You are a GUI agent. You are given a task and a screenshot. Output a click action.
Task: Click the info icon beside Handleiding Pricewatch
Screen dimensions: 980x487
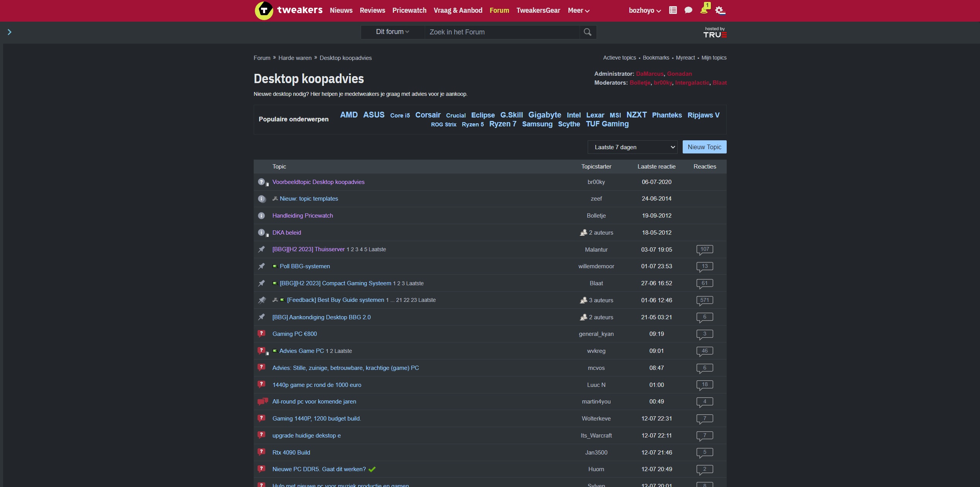click(x=262, y=216)
